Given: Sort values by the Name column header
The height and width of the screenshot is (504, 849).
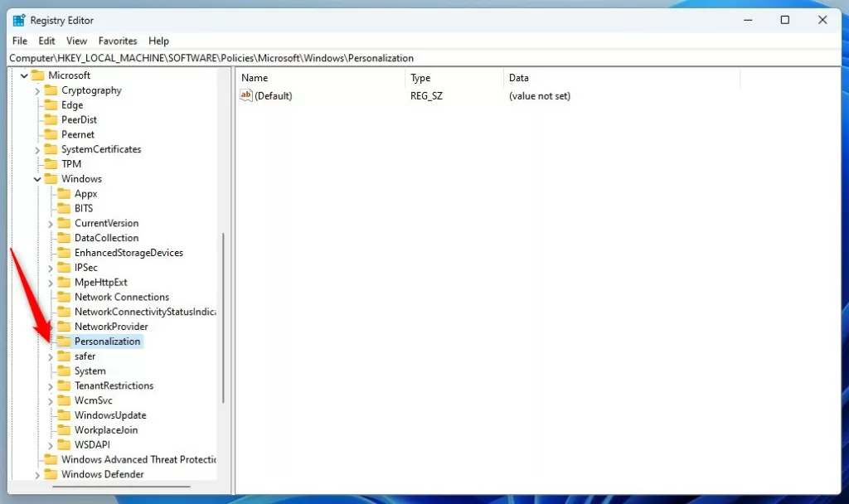Looking at the screenshot, I should tap(321, 77).
